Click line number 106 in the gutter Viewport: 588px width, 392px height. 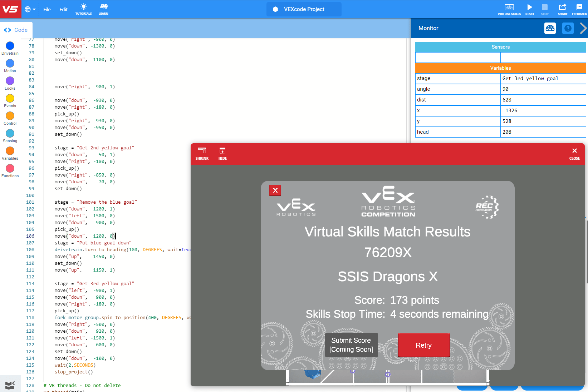pos(30,236)
